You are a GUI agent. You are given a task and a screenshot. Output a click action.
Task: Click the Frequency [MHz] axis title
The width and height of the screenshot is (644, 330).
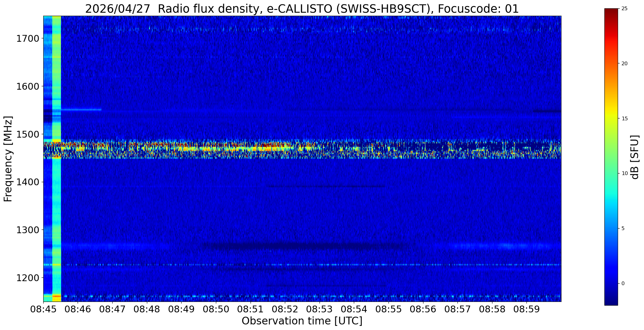(x=8, y=159)
